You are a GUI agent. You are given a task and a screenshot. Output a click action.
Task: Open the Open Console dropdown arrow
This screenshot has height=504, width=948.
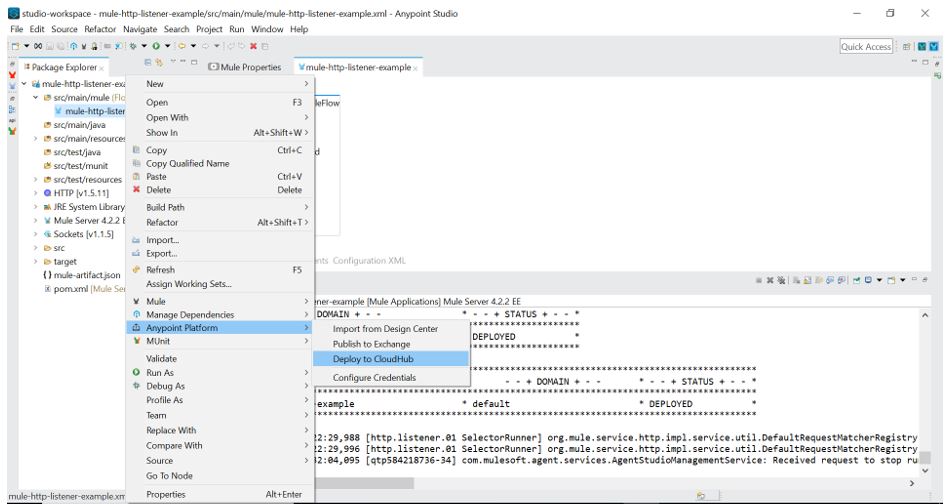tap(903, 280)
